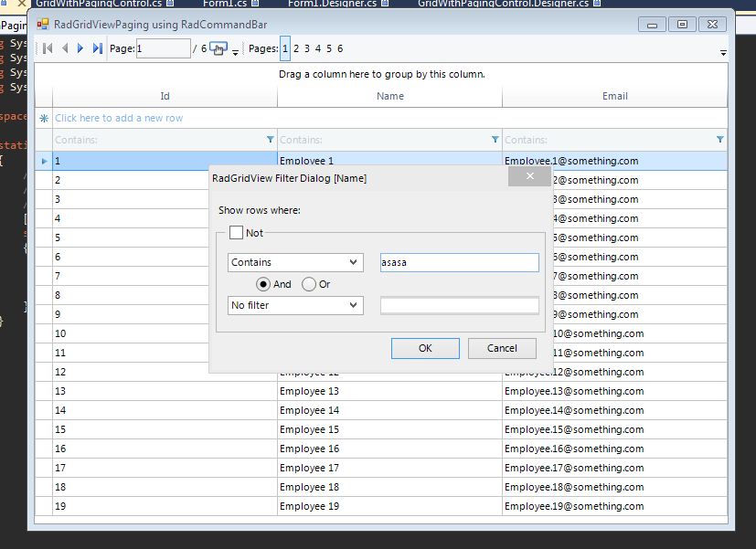Image resolution: width=756 pixels, height=549 pixels.
Task: Click 'Click here to add a new row'
Action: pyautogui.click(x=119, y=118)
